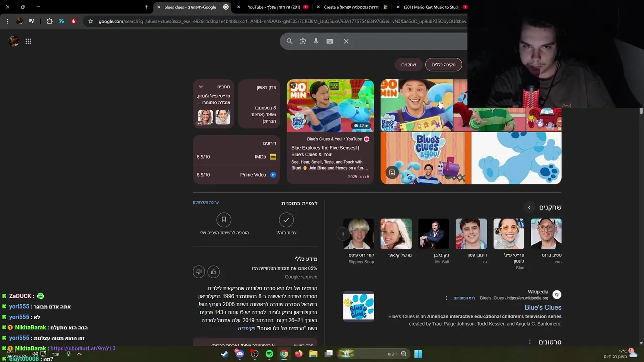Click the Chrome icon in taskbar
This screenshot has width=644, height=362.
click(284, 354)
